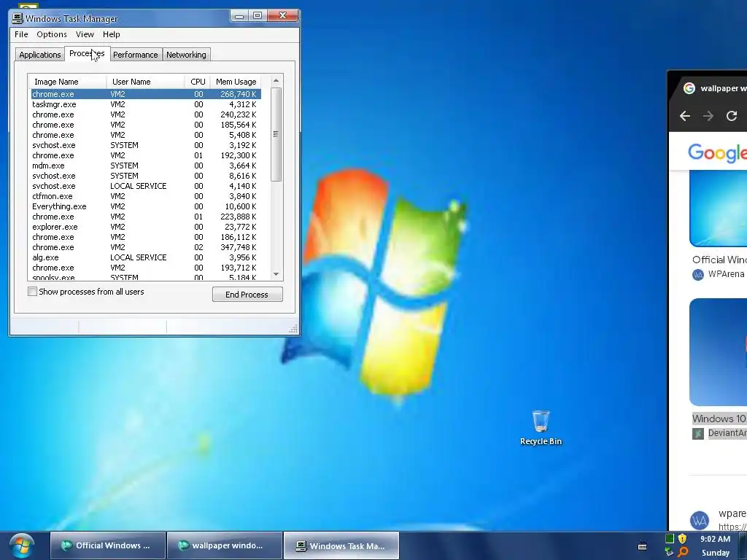Open the Help menu

click(x=111, y=34)
